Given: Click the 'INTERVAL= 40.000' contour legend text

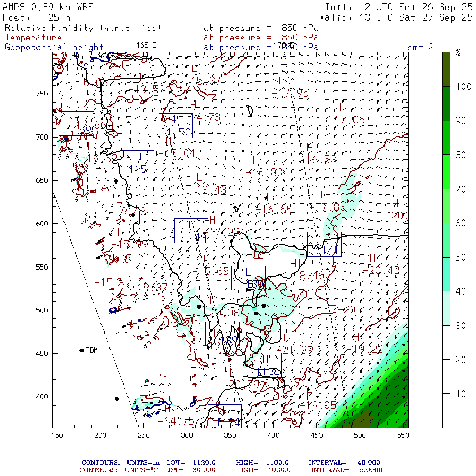Looking at the screenshot, I should [x=344, y=462].
